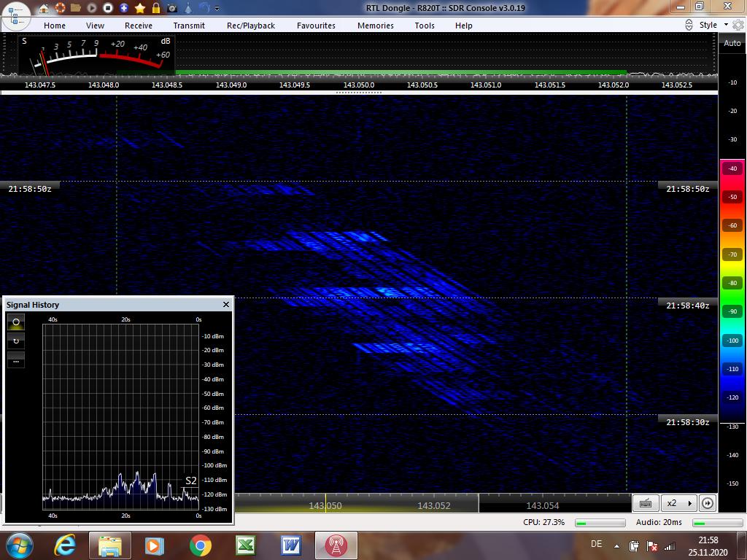Screen dimensions: 747x560
Task: Click the yellow tuning marker at 143.050
Action: tap(326, 503)
